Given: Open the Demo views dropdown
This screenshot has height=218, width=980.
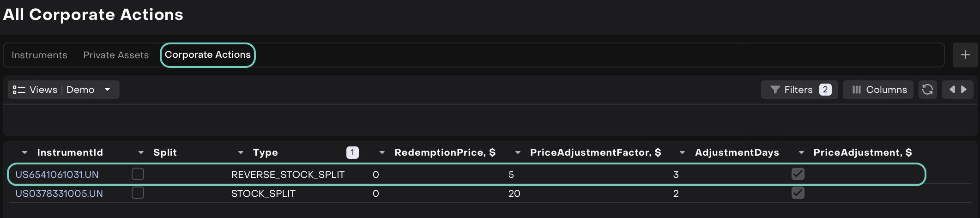Looking at the screenshot, I should click(107, 89).
